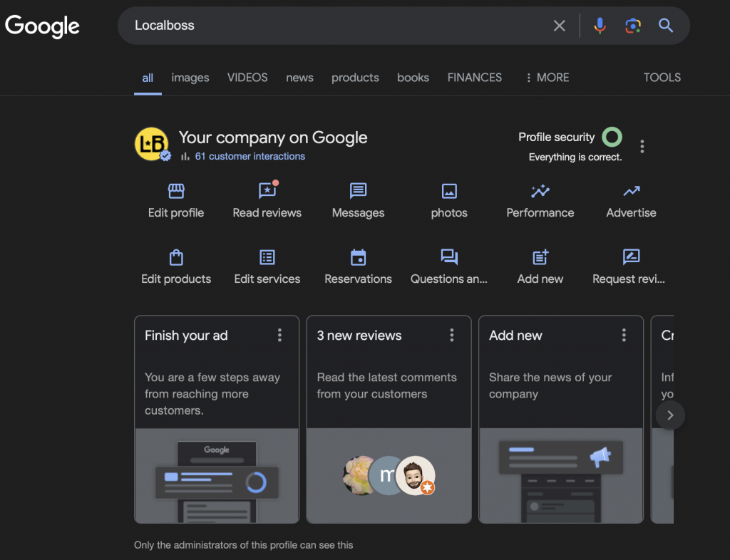Click the megaphone post illustration
Screen dimensions: 730x560
[x=561, y=475]
